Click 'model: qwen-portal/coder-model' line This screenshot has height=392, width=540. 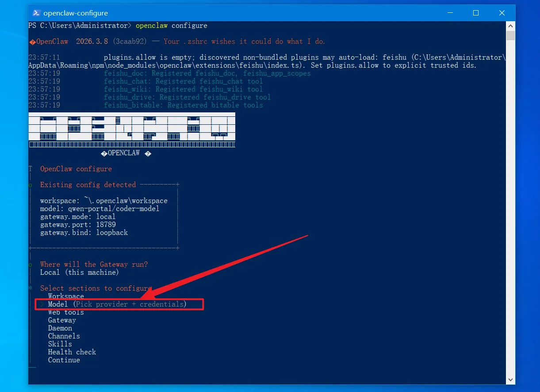(100, 208)
